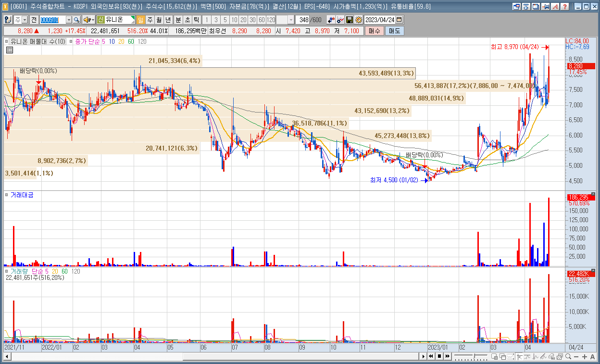The height and width of the screenshot is (364, 600).
Task: Click the bottom-right A text icon
Action: coord(592,356)
